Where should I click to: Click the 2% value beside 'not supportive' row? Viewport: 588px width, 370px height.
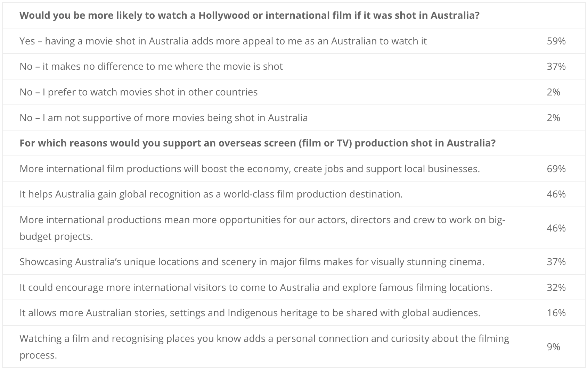tap(553, 118)
